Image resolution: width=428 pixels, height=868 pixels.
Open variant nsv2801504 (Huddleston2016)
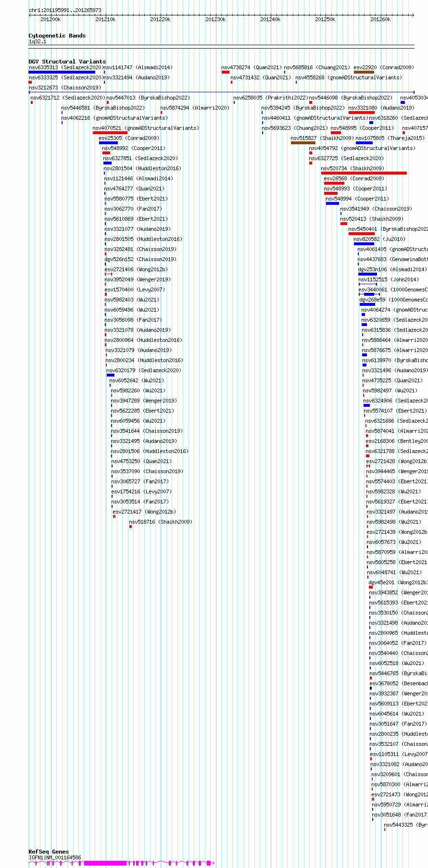(x=143, y=168)
